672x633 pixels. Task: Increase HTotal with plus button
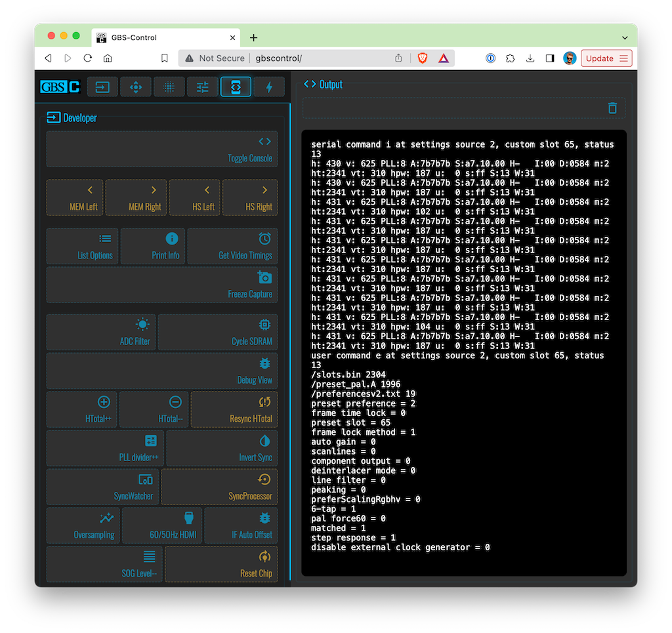click(82, 409)
